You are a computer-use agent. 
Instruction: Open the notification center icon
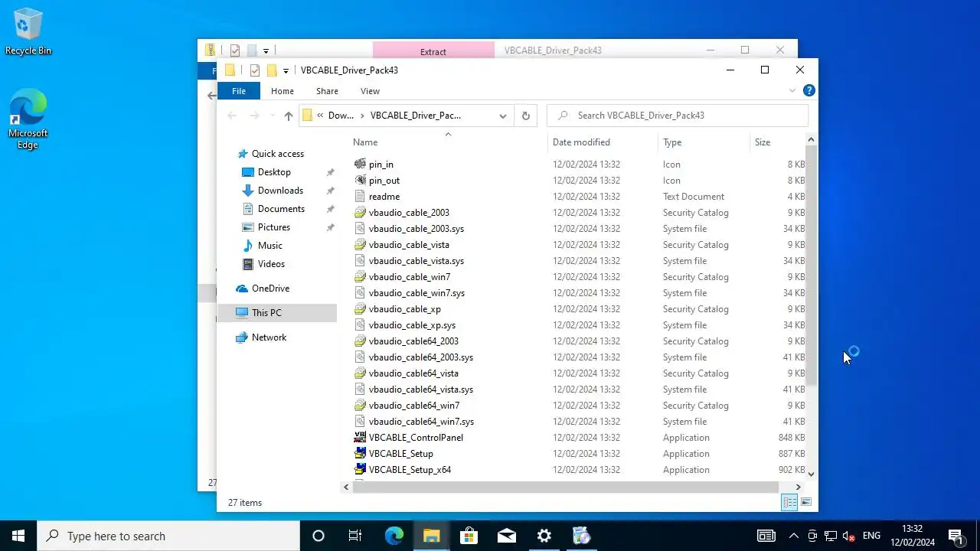click(955, 536)
